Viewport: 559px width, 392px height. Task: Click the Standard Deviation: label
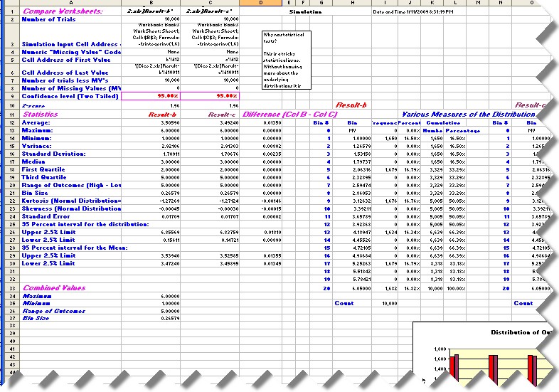click(54, 154)
